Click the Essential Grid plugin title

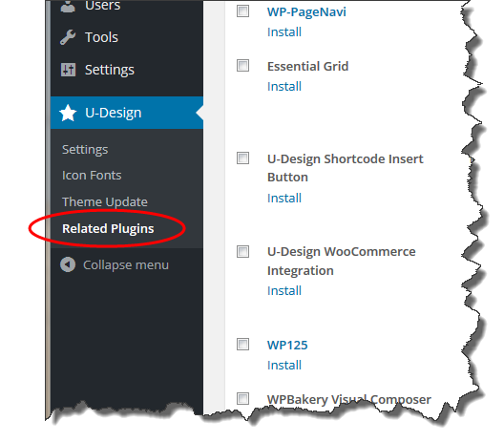(x=308, y=67)
